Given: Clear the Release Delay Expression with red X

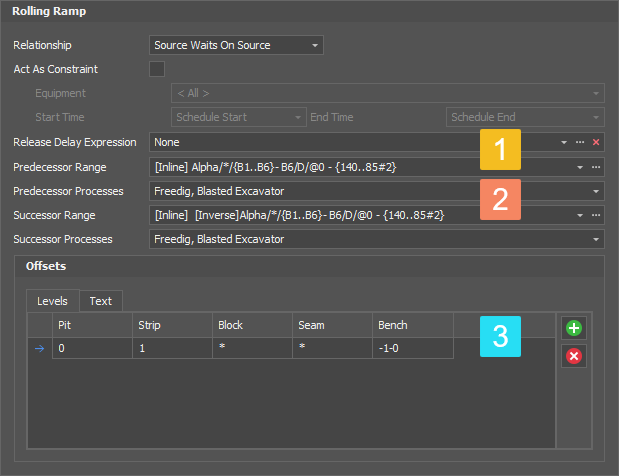Looking at the screenshot, I should click(596, 143).
